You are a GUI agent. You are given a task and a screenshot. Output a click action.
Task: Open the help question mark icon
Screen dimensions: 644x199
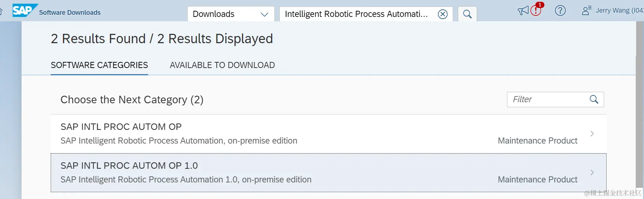(560, 11)
